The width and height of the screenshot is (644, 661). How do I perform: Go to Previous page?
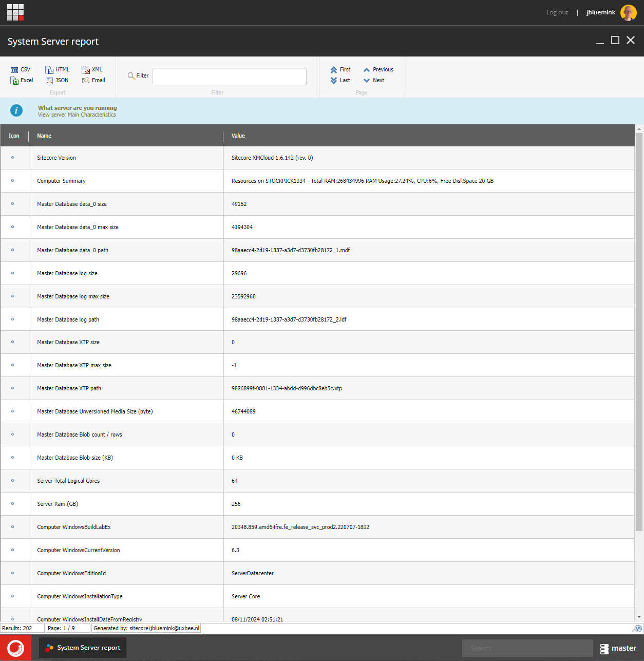[x=378, y=69]
